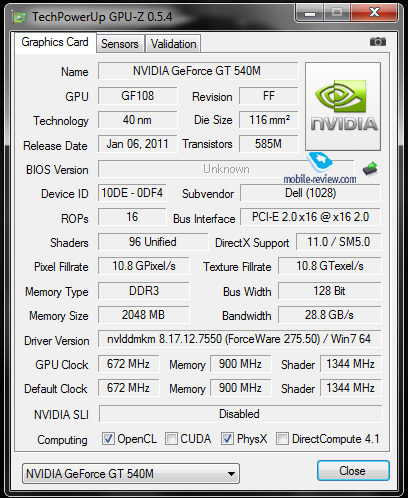Click the Texture Fillrate label
Image resolution: width=408 pixels, height=498 pixels.
[x=237, y=267]
